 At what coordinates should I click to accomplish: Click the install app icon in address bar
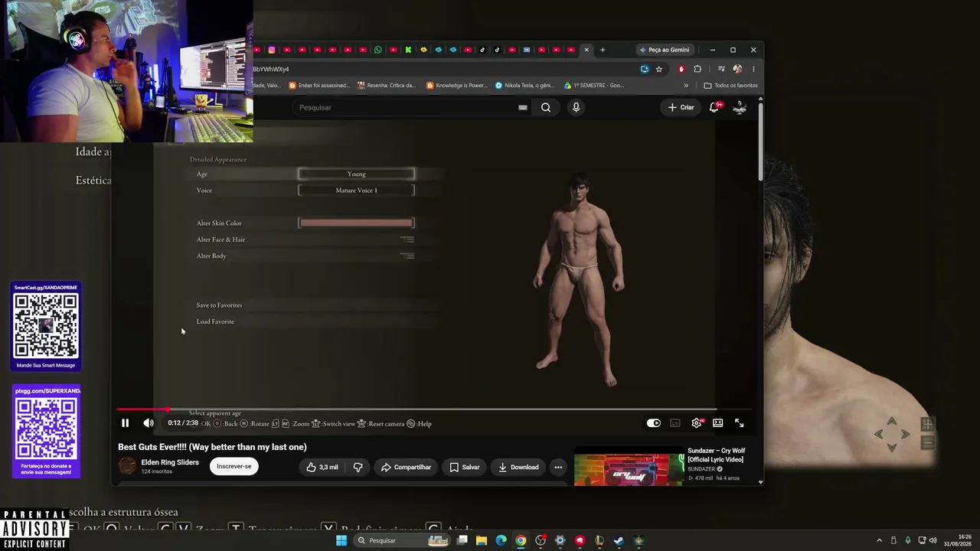[x=645, y=69]
